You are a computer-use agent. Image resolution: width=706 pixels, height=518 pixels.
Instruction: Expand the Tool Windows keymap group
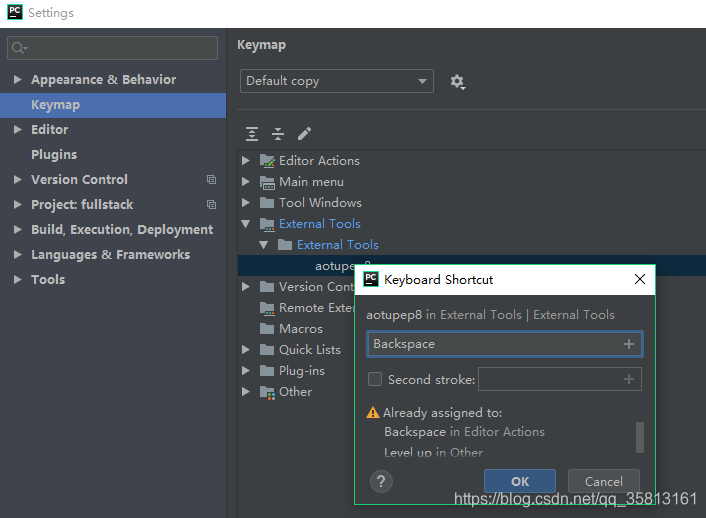(x=246, y=203)
